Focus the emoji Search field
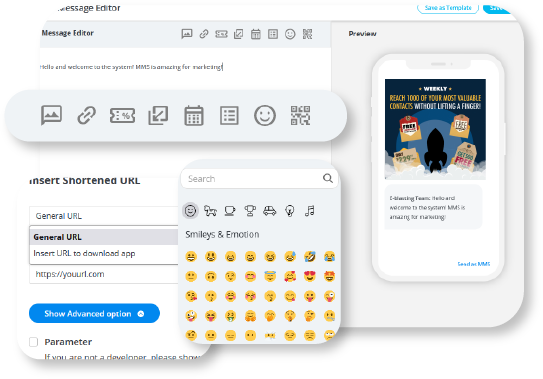Image resolution: width=543 pixels, height=379 pixels. [x=259, y=179]
